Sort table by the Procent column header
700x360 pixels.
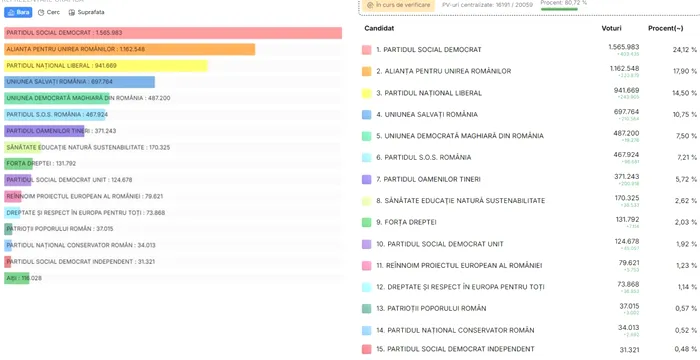(665, 28)
